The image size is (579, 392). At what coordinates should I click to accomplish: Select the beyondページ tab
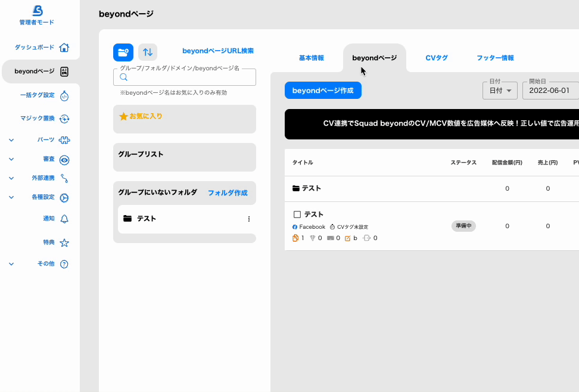pos(375,58)
